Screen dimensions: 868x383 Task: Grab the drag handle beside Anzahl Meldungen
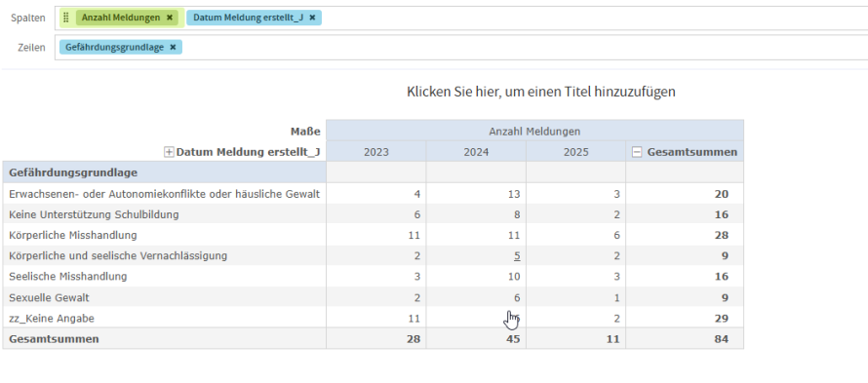(x=66, y=18)
